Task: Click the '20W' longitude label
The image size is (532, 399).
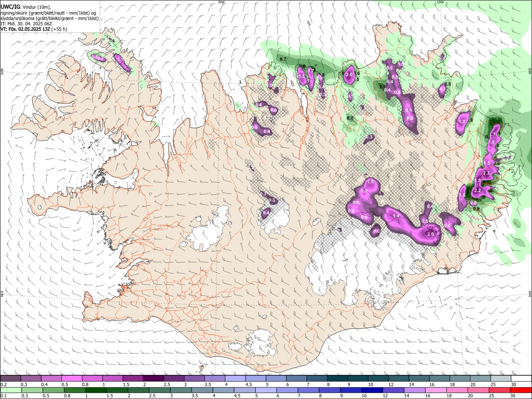Action: pos(221,2)
